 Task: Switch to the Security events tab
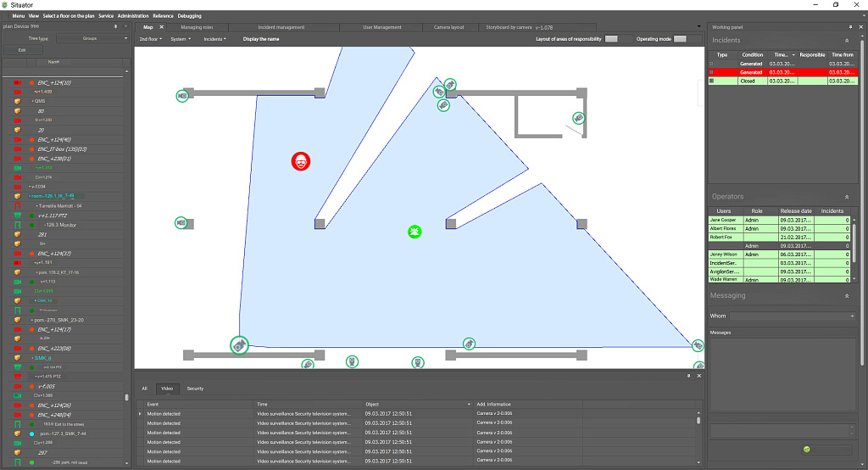(195, 389)
